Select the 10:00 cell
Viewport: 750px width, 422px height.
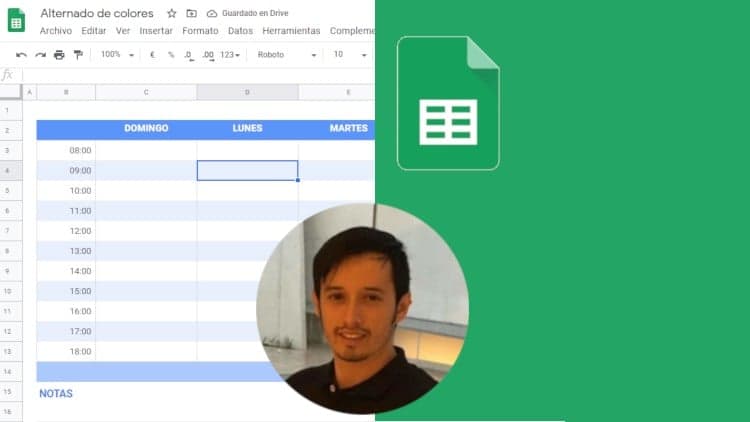(x=66, y=190)
